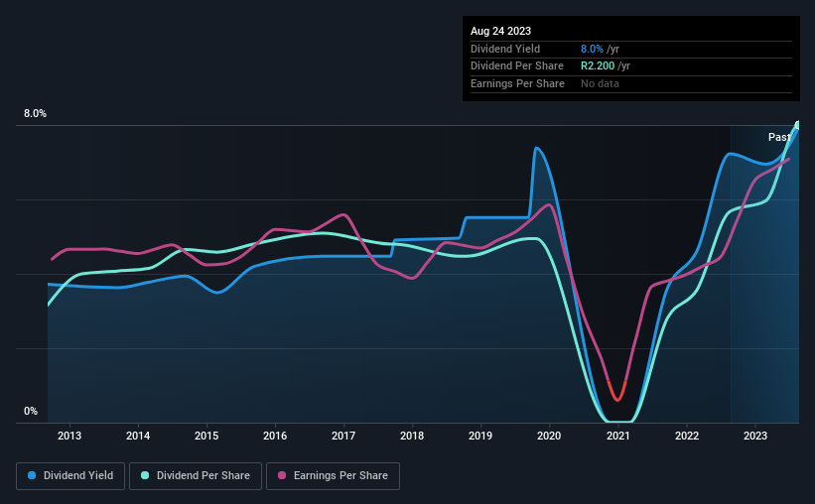815x504 pixels.
Task: Toggle the Earnings Per Share legend button
Action: (333, 476)
